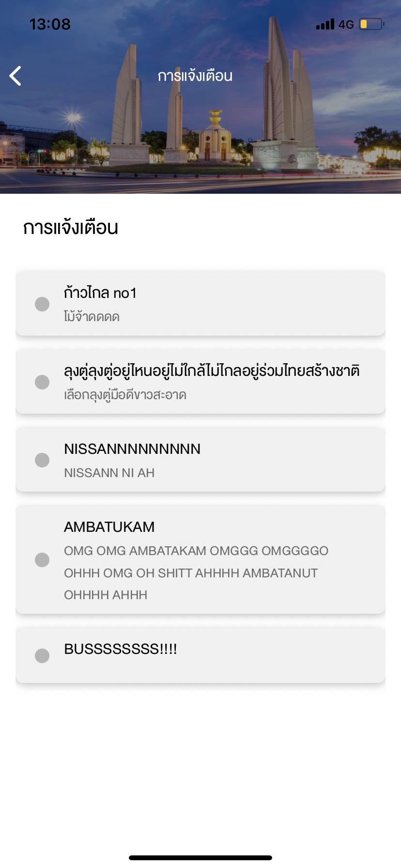Tap the home indicator bar at bottom

pyautogui.click(x=200, y=857)
